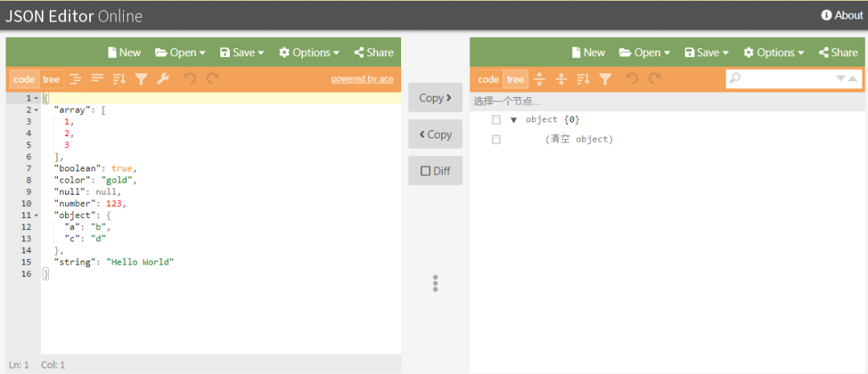868x374 pixels.
Task: Switch right editor to code mode
Action: (x=489, y=80)
